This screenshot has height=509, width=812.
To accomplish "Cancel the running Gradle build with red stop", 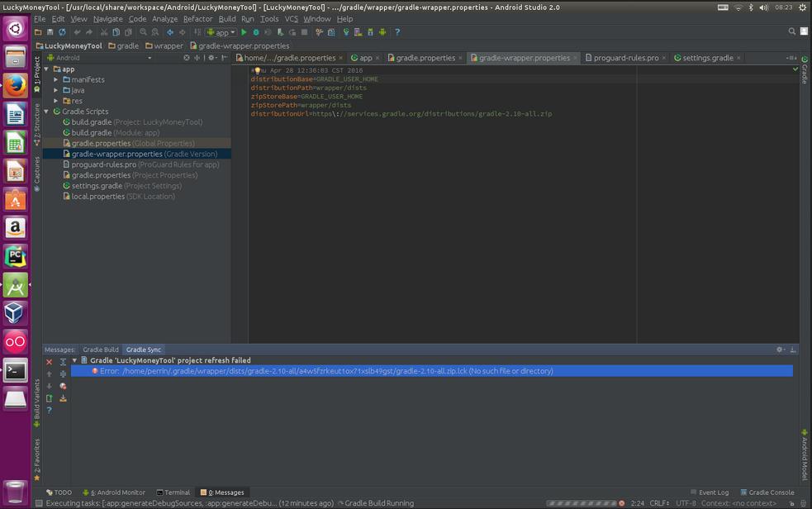I will point(621,503).
